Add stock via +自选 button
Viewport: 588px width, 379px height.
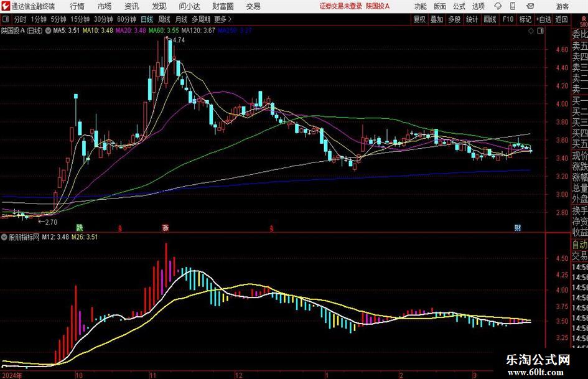point(543,19)
